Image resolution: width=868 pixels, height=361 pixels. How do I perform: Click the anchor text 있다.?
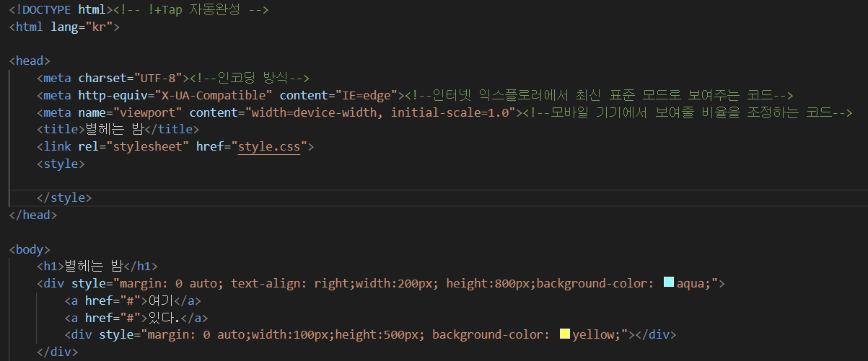[x=164, y=318]
